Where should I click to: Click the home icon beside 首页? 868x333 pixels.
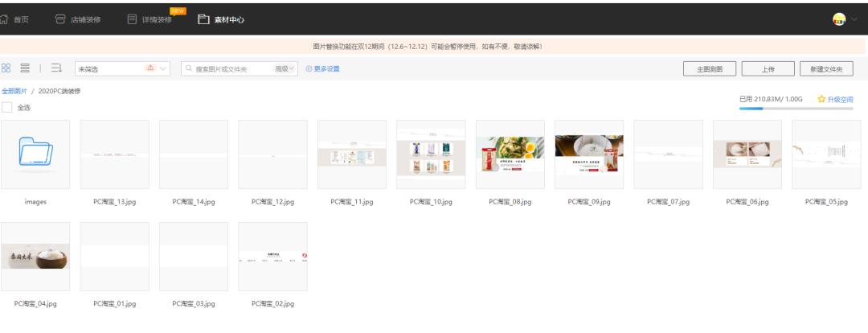point(5,19)
